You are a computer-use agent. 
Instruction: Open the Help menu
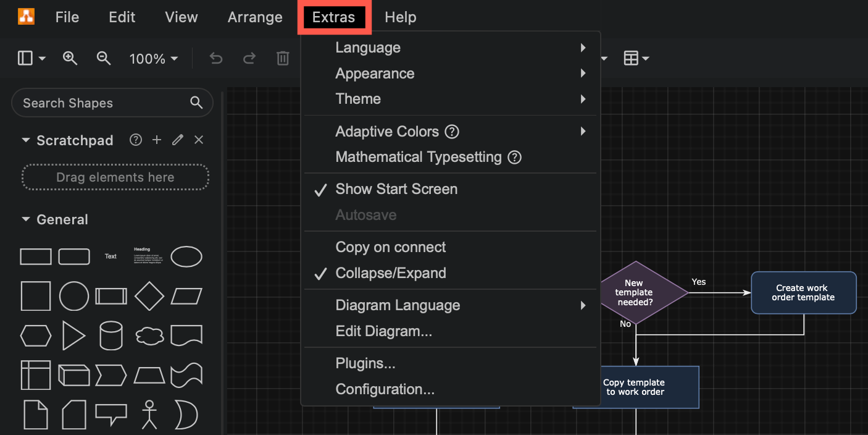pos(400,17)
